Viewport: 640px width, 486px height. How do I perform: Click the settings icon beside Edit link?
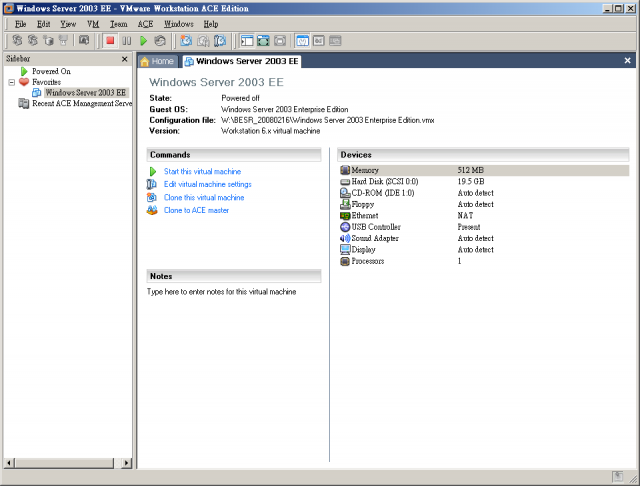152,184
